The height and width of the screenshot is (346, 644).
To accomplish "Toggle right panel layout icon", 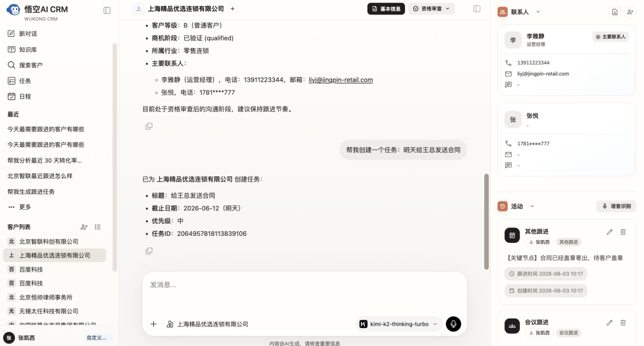I will (477, 8).
